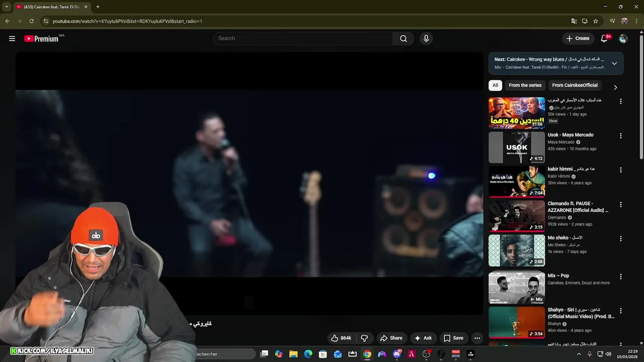Open Mo sheko video thumbnail

pyautogui.click(x=517, y=250)
